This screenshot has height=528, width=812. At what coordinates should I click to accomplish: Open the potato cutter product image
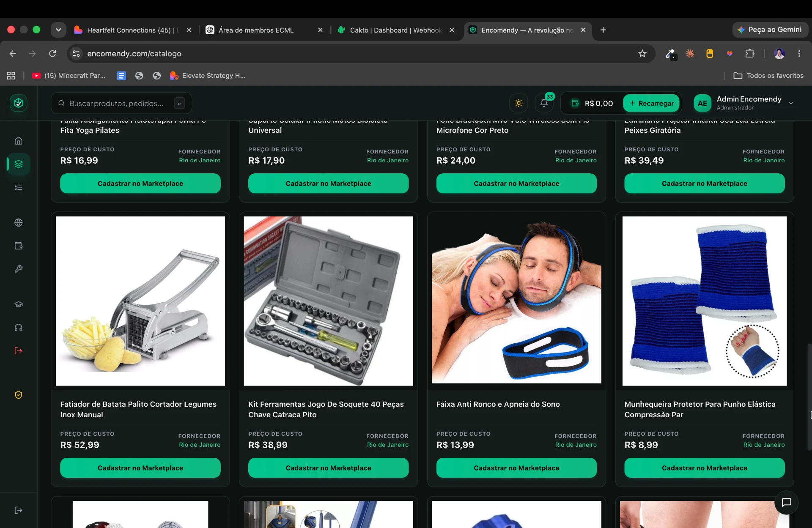(x=140, y=301)
